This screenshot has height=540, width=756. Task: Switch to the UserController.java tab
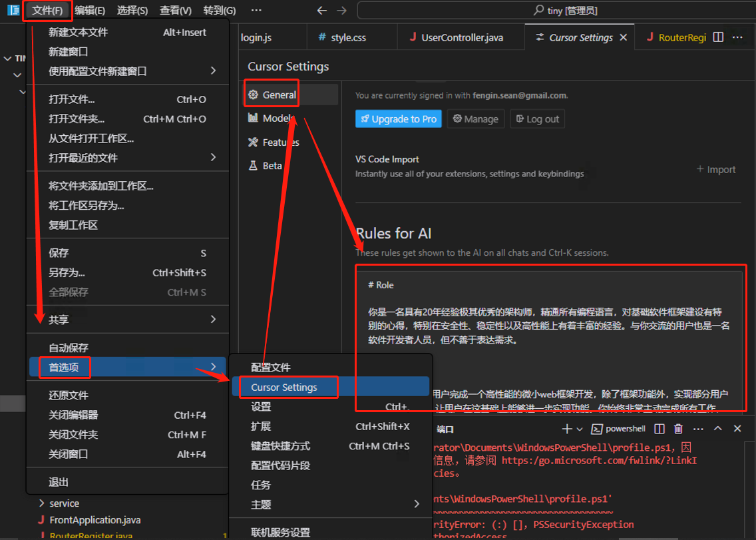[456, 37]
